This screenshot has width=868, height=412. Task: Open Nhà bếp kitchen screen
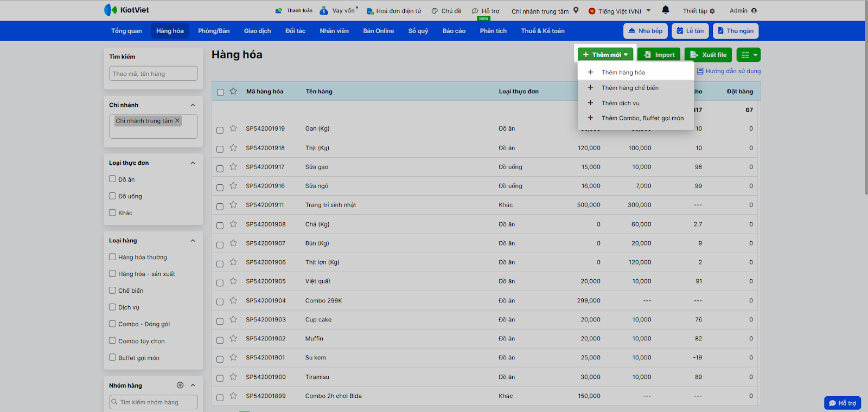(645, 31)
